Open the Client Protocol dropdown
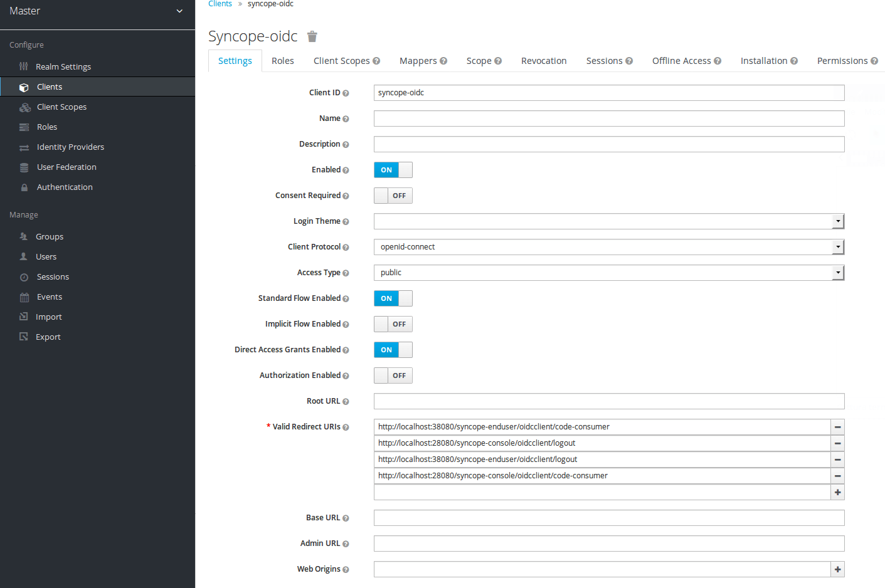This screenshot has width=885, height=588. pyautogui.click(x=609, y=247)
